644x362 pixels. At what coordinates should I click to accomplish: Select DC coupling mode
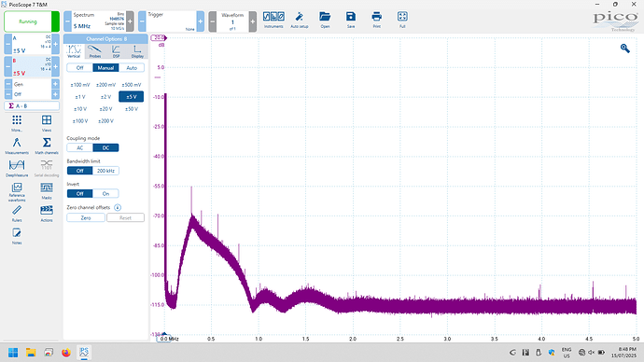(105, 147)
